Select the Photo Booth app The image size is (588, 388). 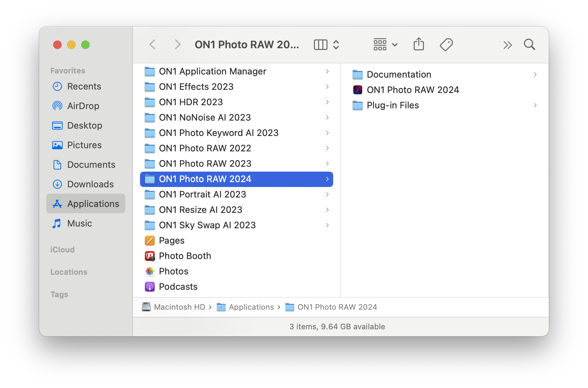pos(237,256)
